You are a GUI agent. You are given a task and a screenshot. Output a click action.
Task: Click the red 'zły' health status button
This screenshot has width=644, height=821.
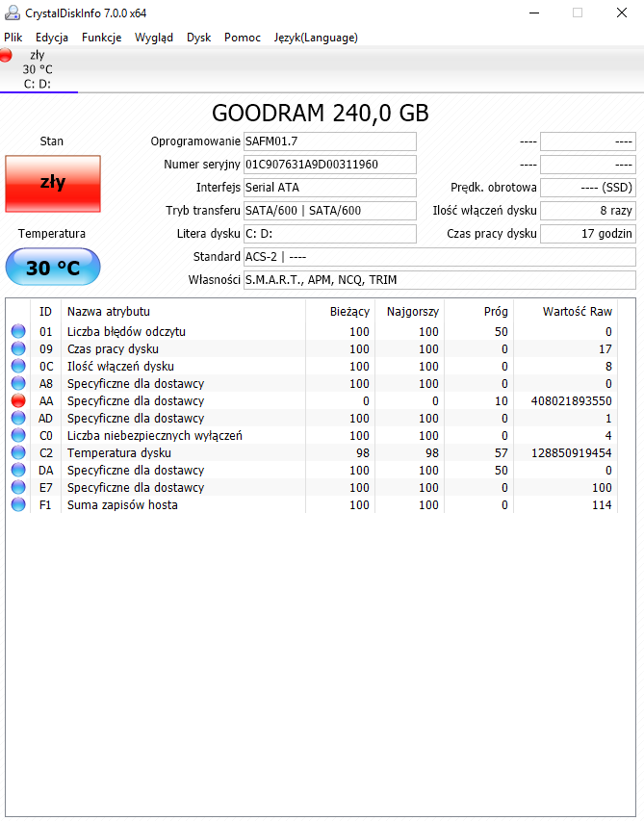click(53, 183)
